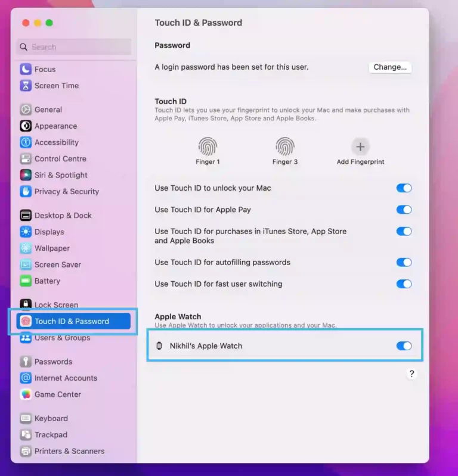This screenshot has width=458, height=476.
Task: Click the "Finger 1" label
Action: click(x=208, y=162)
